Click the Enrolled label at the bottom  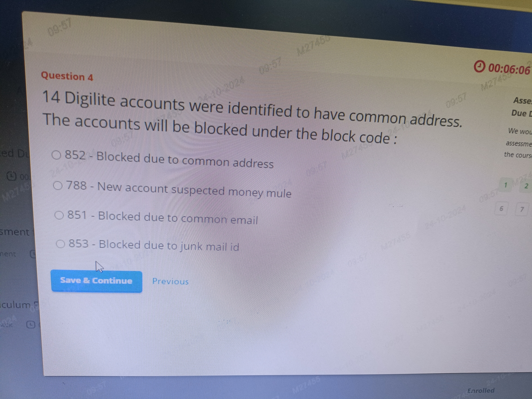click(481, 390)
